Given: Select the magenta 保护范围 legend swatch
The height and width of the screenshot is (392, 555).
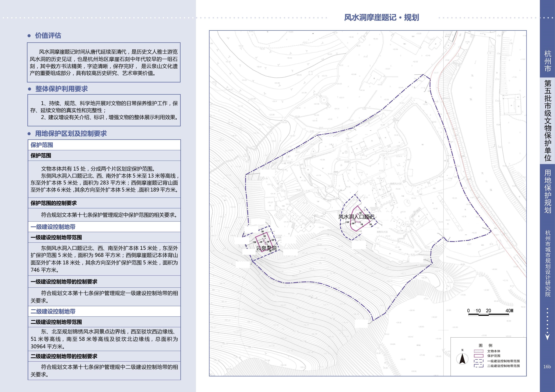Looking at the screenshot, I should [x=479, y=356].
